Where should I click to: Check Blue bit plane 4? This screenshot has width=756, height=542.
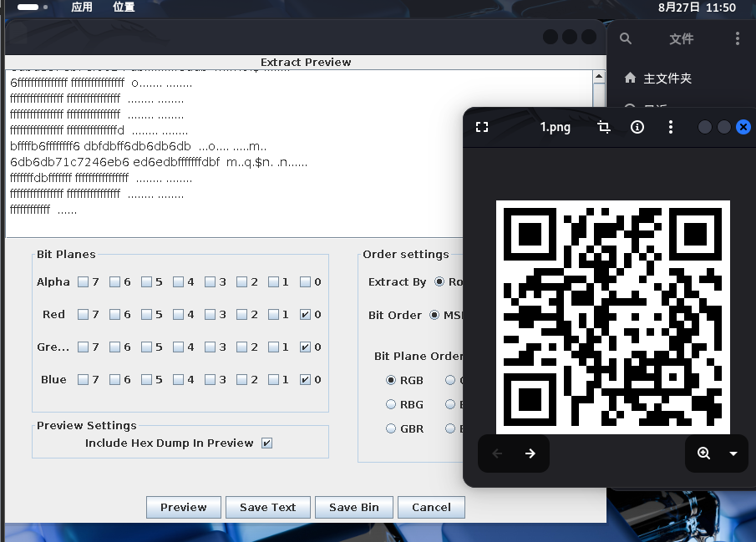[178, 379]
